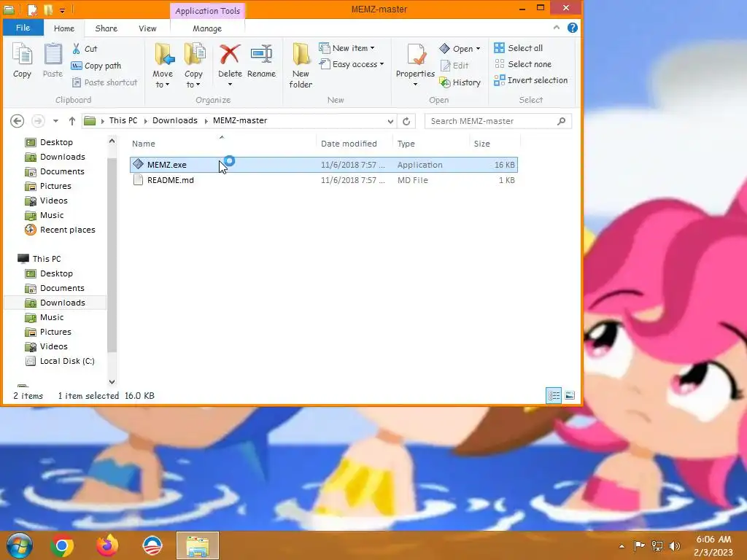Expand the address bar history dropdown

[390, 121]
